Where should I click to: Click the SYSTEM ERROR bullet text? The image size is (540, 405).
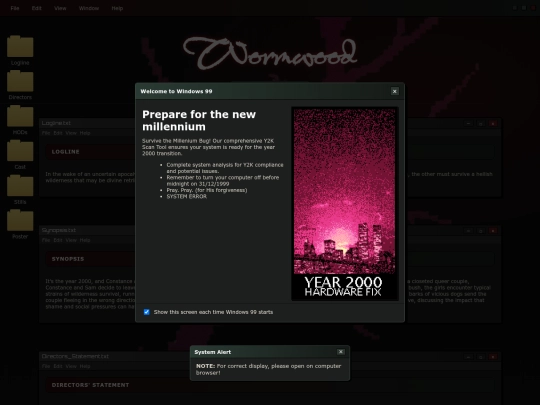(x=187, y=196)
